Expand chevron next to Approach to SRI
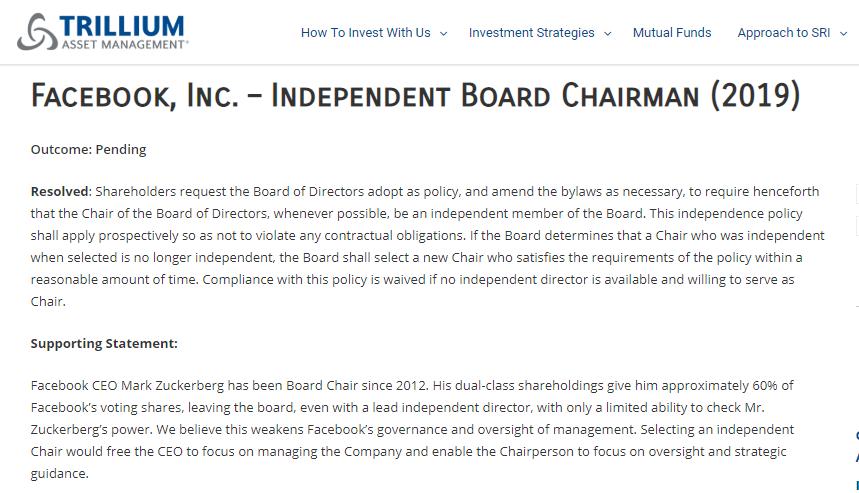This screenshot has width=859, height=493. [844, 33]
